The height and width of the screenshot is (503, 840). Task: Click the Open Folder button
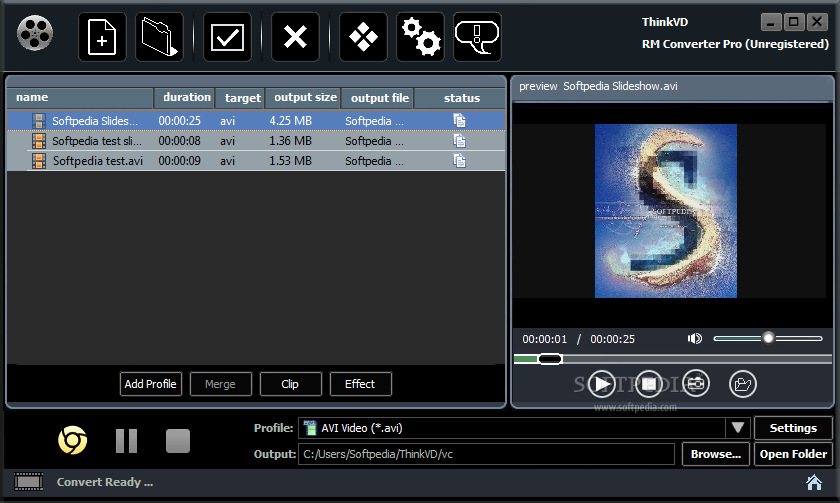pyautogui.click(x=793, y=454)
